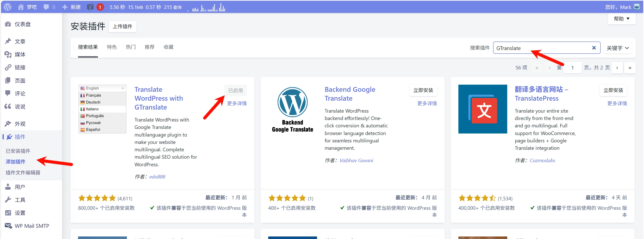644x239 pixels.
Task: Click GTranslate's 4,611 ratings count
Action: 125,199
